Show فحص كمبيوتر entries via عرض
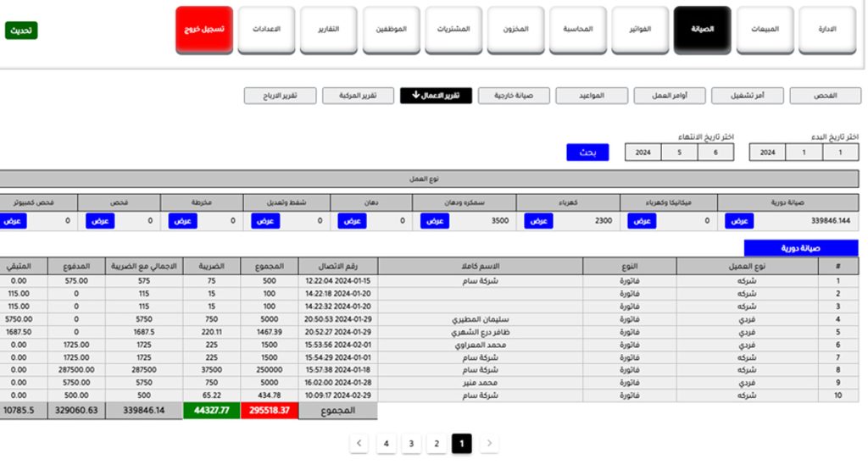Viewport: 868px width, 470px height. [13, 220]
